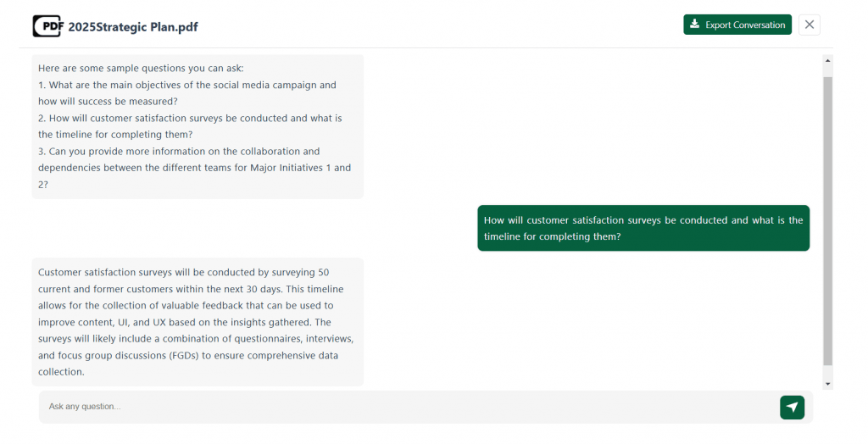Click sample question 3 about Major Initiatives
Viewport: 868px width, 444px height.
point(194,168)
